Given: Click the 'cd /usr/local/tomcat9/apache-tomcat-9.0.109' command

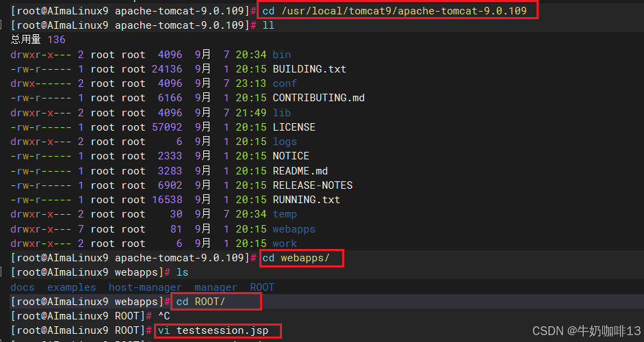Looking at the screenshot, I should point(395,11).
